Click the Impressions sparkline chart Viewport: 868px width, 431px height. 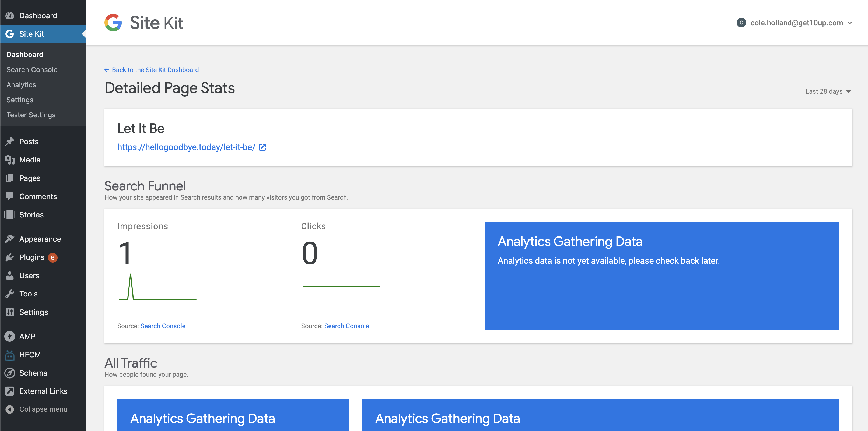pyautogui.click(x=158, y=287)
